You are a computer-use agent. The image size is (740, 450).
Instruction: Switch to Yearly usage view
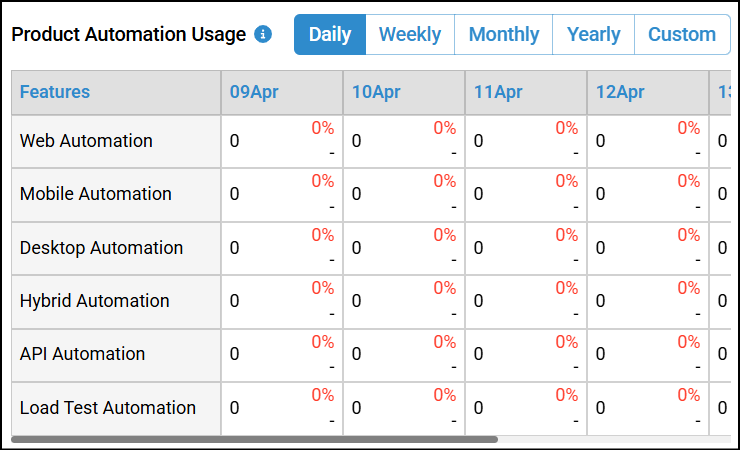click(594, 34)
